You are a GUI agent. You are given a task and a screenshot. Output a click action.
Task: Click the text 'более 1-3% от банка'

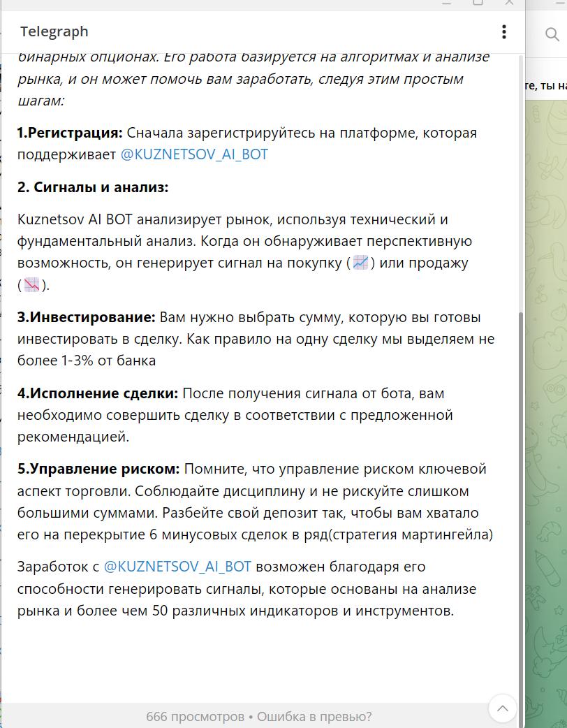tap(87, 361)
